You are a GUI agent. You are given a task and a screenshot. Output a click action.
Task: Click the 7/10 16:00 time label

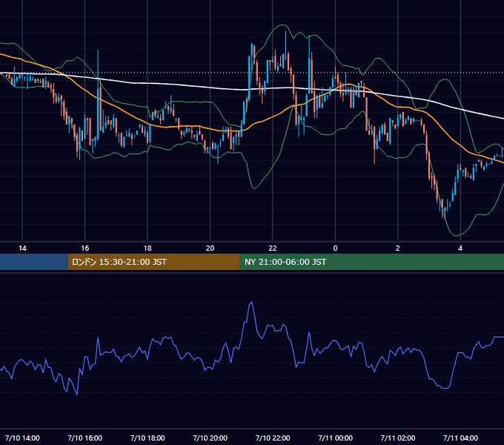84,438
